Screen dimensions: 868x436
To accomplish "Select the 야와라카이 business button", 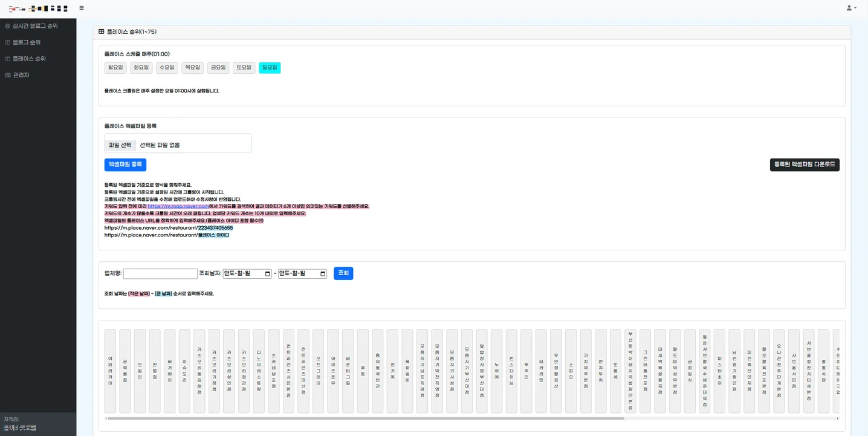I will click(110, 371).
